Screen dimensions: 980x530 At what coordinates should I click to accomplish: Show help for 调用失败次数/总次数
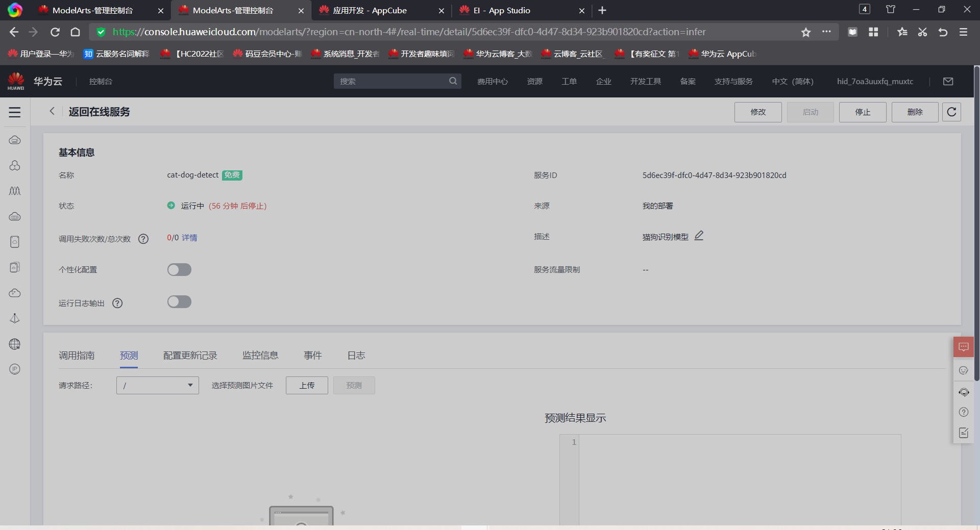(143, 239)
